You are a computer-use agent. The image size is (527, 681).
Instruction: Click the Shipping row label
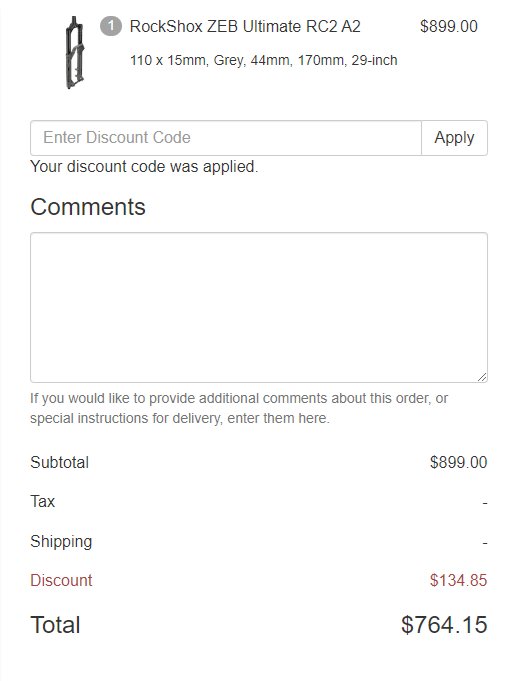(x=61, y=542)
